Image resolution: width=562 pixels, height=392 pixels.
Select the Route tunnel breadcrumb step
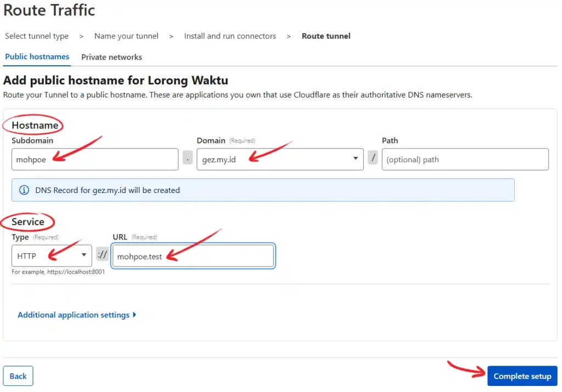[326, 36]
